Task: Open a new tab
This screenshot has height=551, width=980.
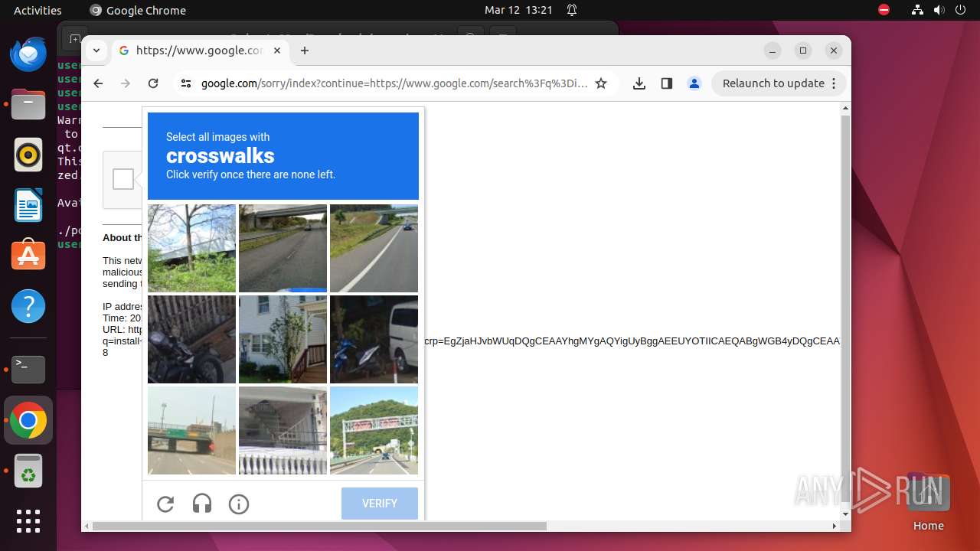Action: pos(305,51)
